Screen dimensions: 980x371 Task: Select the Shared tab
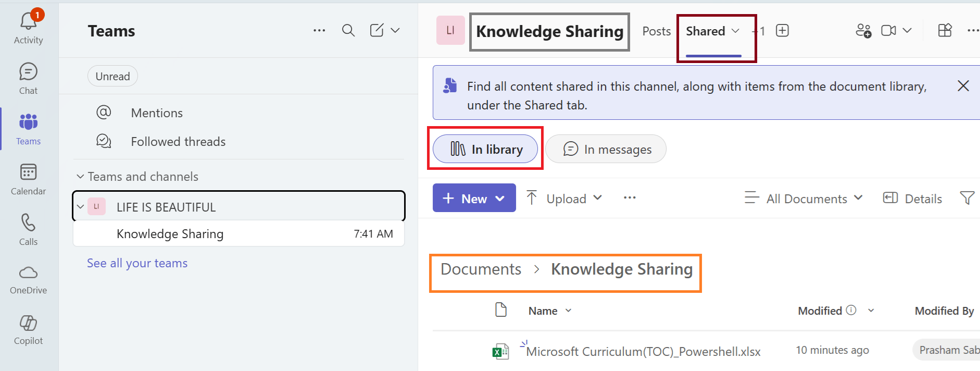[706, 31]
